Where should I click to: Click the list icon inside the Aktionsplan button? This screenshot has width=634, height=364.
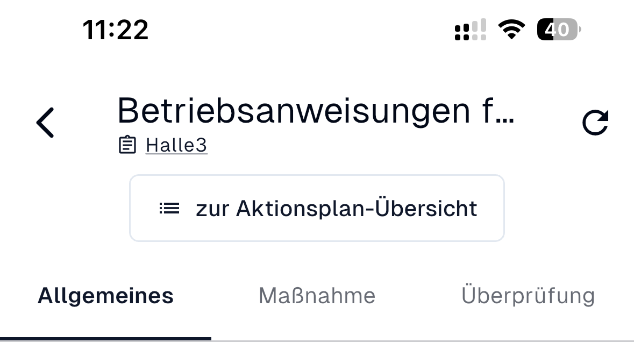(x=169, y=208)
